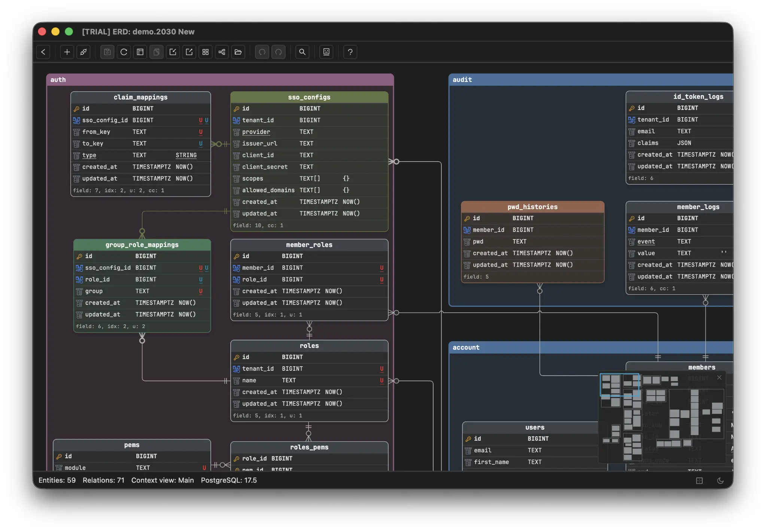The image size is (766, 532).
Task: Click foreign key icon on roles tenant_id
Action: tap(237, 369)
